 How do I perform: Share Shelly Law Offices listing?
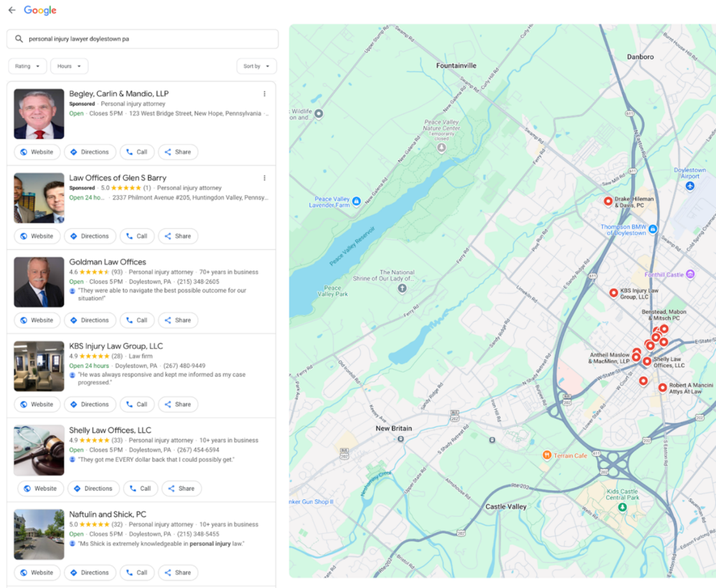click(x=182, y=489)
